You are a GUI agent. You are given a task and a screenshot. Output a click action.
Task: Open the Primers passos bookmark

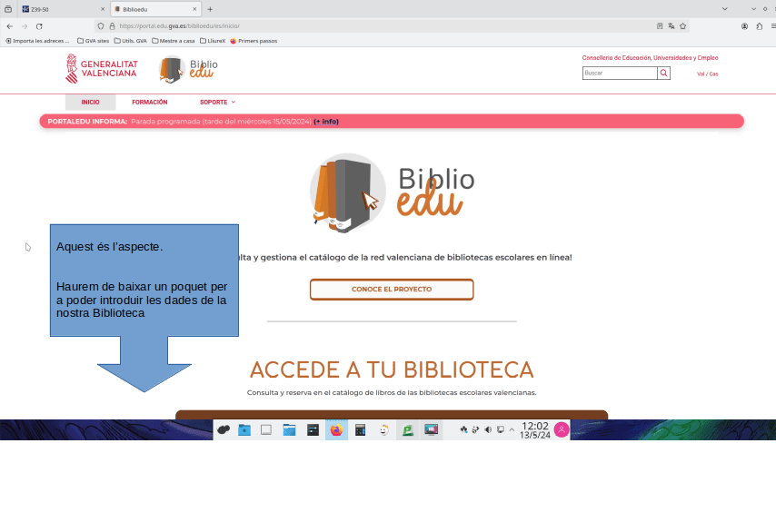tap(254, 41)
